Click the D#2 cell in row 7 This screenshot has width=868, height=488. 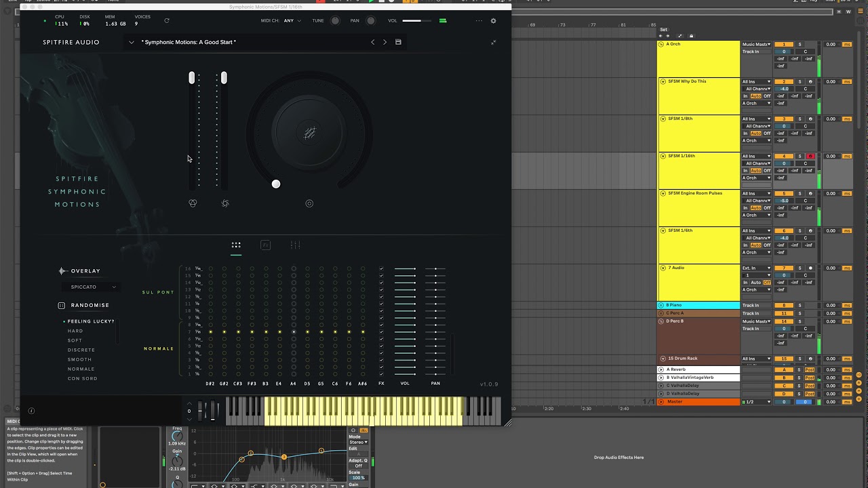click(210, 332)
